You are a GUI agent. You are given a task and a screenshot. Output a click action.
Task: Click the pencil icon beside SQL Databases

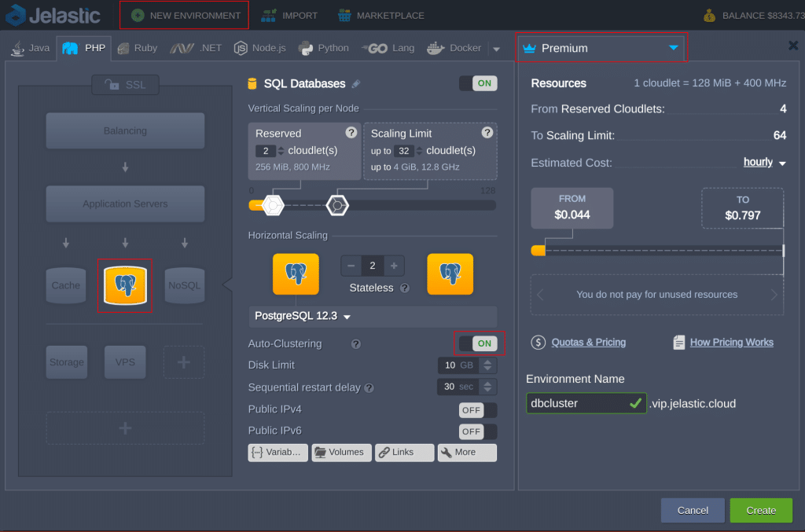click(356, 84)
